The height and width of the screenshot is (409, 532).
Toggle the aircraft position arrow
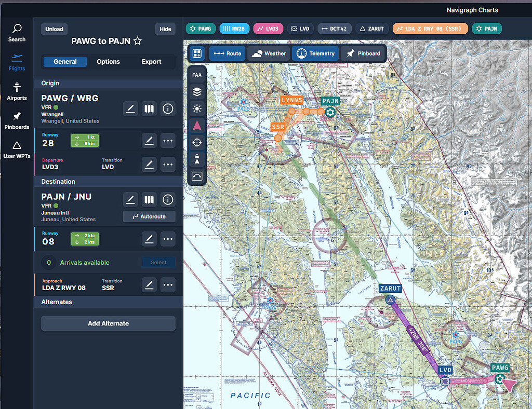click(x=197, y=126)
